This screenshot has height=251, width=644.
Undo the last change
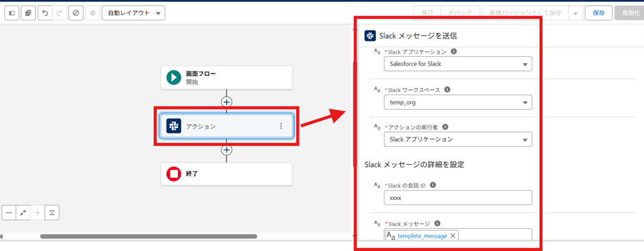45,13
